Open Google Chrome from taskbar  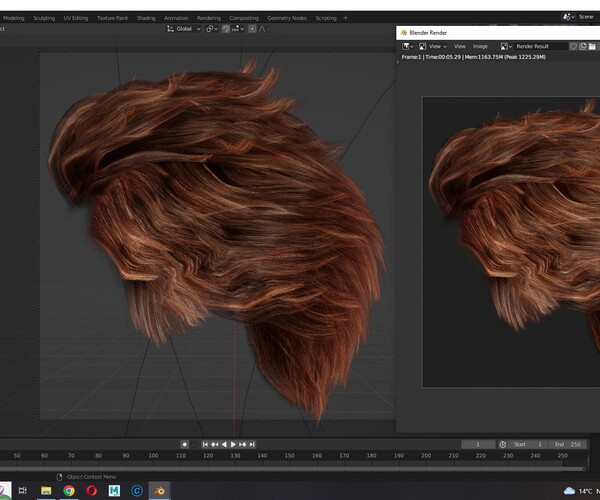(69, 490)
